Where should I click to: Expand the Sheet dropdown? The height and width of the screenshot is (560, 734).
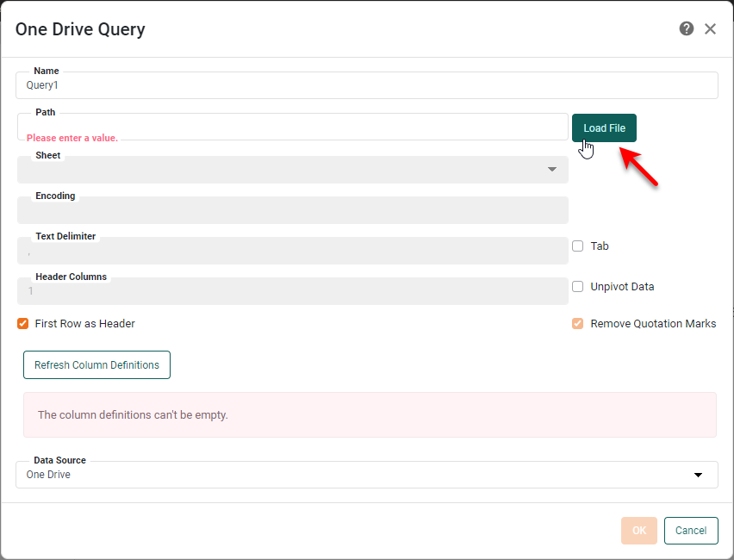pos(552,170)
